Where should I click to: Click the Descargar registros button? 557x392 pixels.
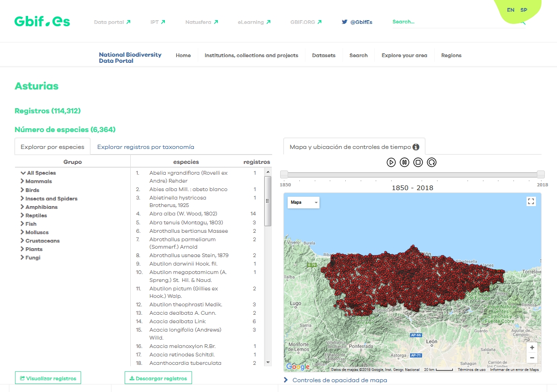pos(158,378)
